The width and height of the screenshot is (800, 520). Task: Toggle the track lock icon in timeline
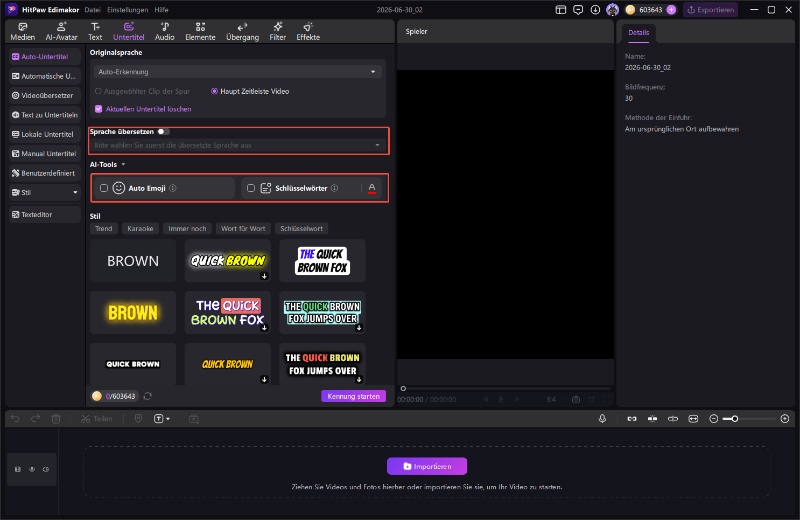18,469
